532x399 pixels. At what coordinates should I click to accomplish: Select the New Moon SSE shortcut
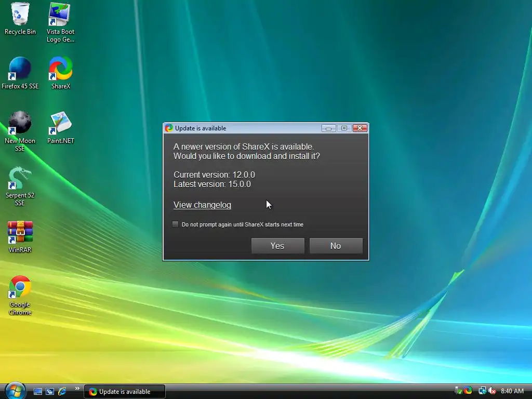click(x=20, y=131)
